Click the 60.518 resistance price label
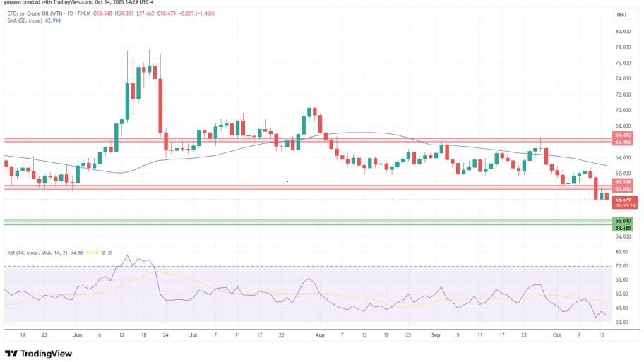This screenshot has height=362, width=644. (x=623, y=182)
